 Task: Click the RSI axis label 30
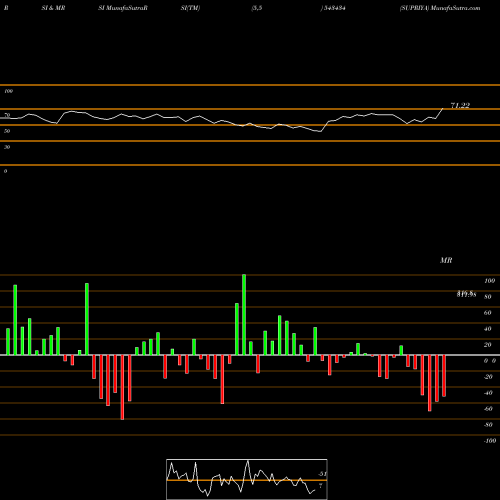(x=7, y=147)
